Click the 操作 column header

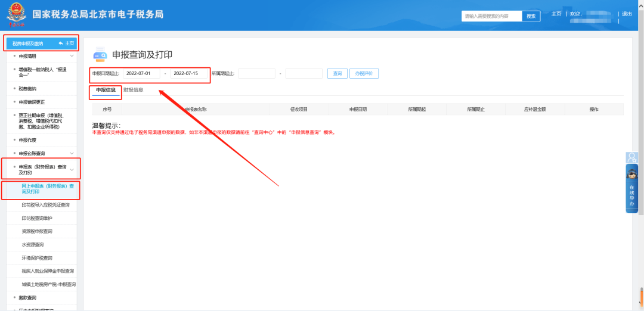(594, 110)
